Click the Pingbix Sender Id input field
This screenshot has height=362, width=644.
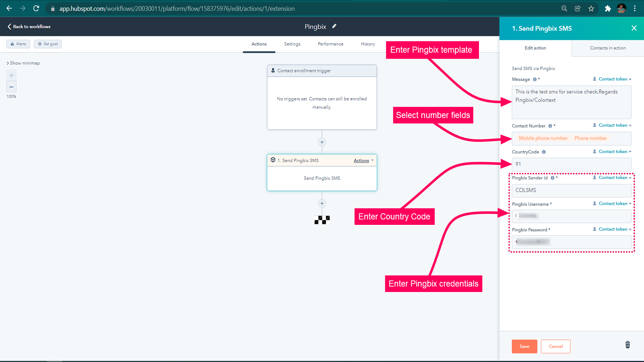point(571,190)
